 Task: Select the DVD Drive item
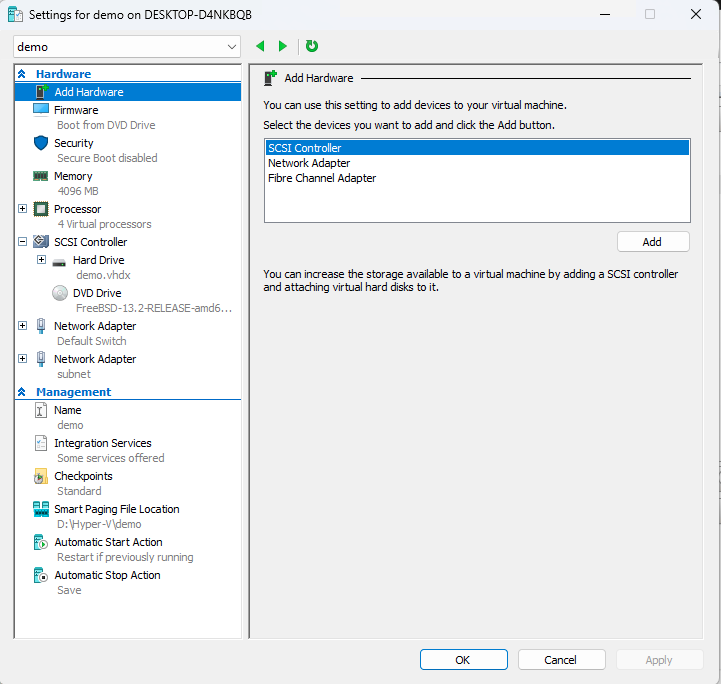pyautogui.click(x=97, y=293)
